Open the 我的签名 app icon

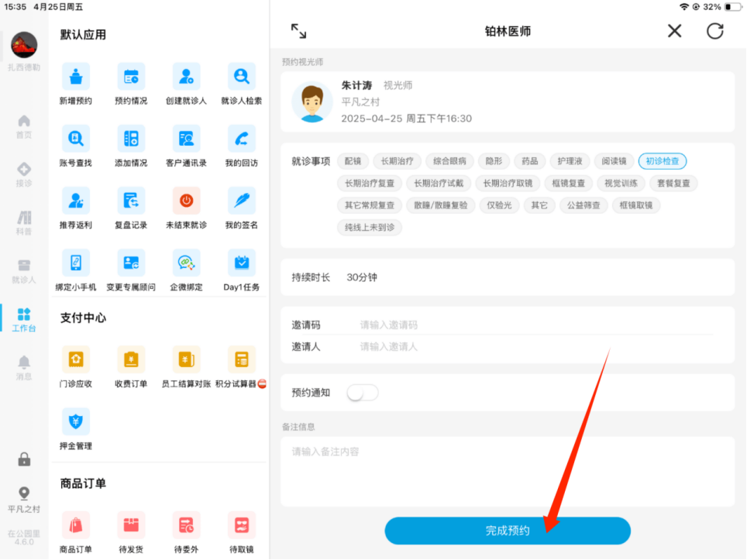pos(242,201)
